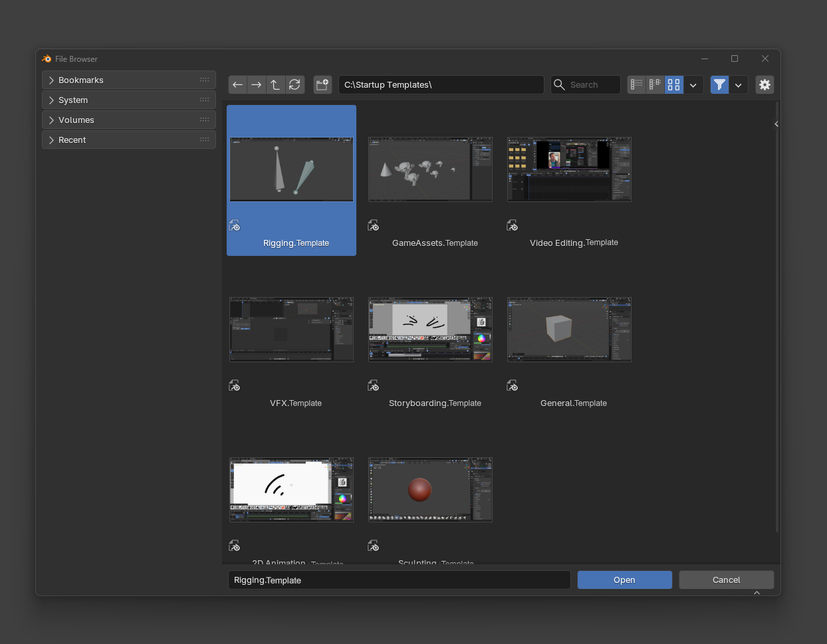Open filter settings dropdown arrow
The width and height of the screenshot is (827, 644).
coord(739,84)
